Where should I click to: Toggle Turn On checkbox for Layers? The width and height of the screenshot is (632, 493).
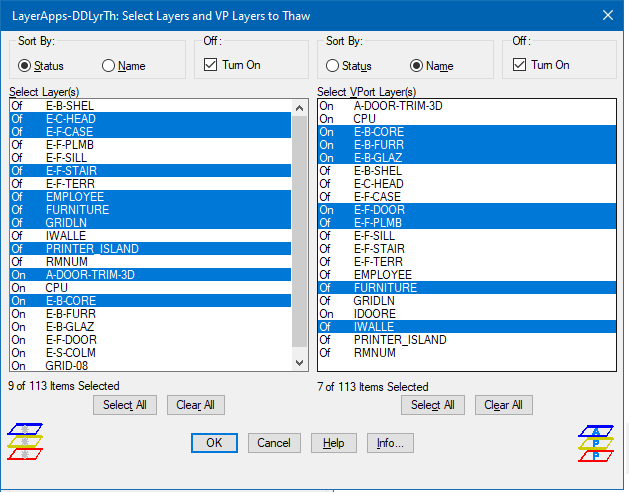click(233, 65)
